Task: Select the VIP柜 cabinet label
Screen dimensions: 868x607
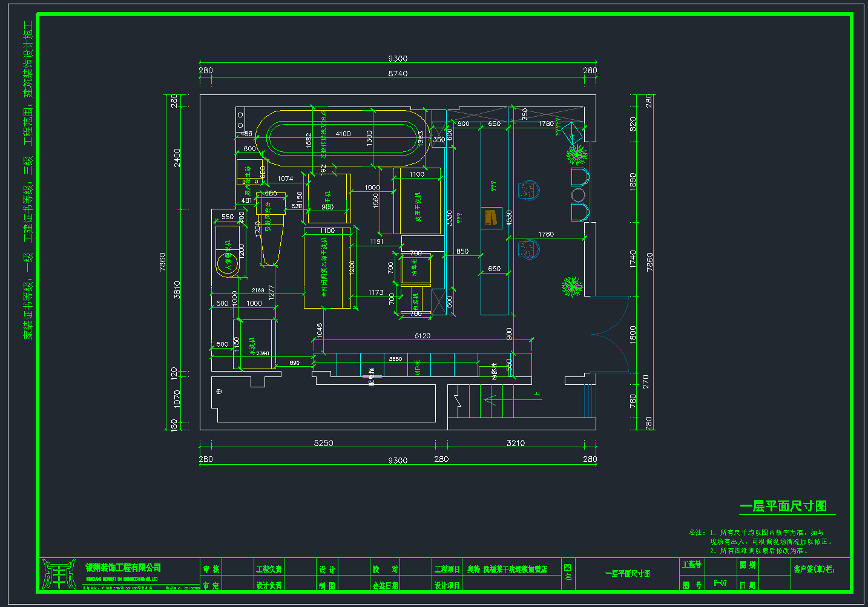Action: (x=417, y=367)
